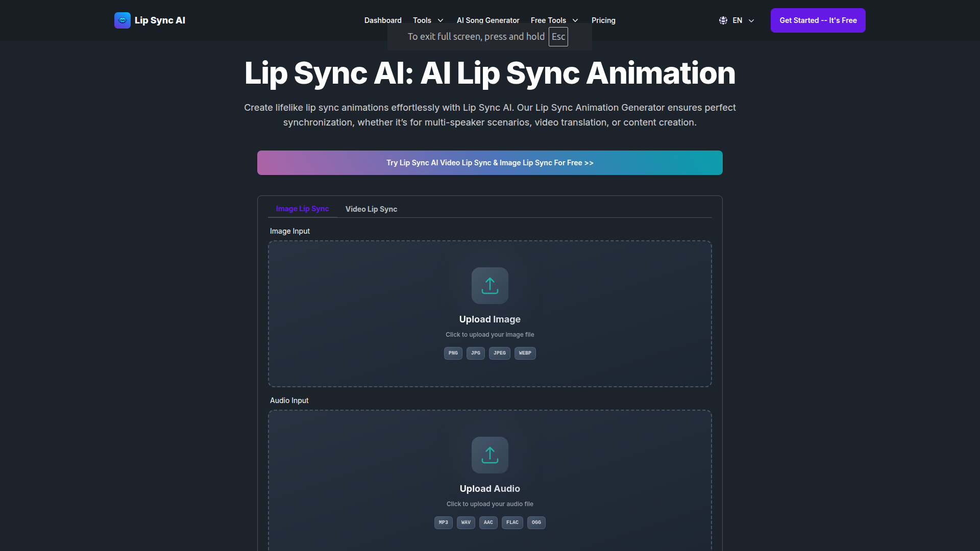980x551 pixels.
Task: Navigate to the Pricing page
Action: pos(603,20)
